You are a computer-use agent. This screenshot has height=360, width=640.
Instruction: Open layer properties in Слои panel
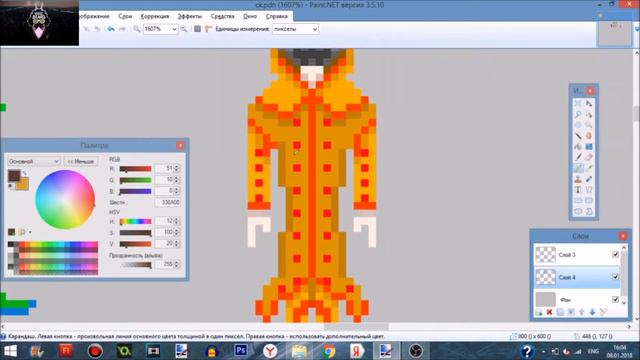pos(603,312)
